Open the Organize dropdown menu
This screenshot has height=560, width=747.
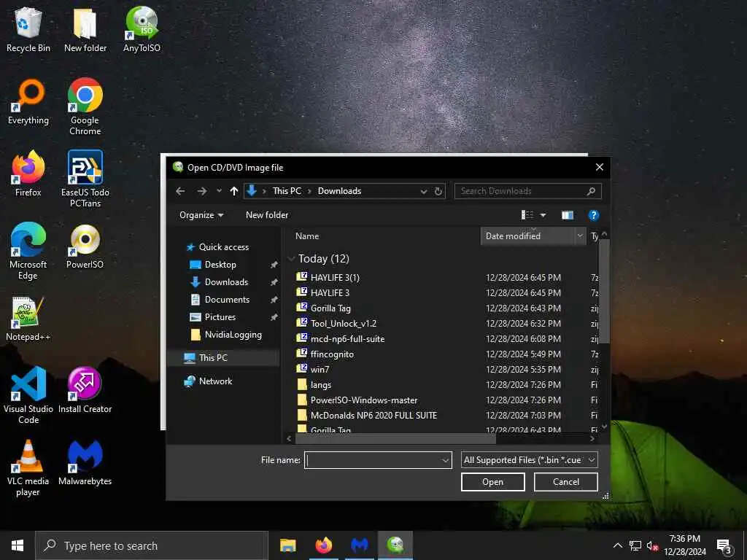click(201, 215)
